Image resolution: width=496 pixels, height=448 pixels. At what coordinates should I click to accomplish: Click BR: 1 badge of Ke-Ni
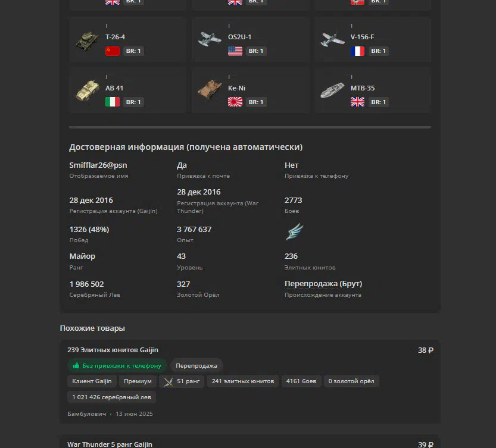click(x=256, y=102)
